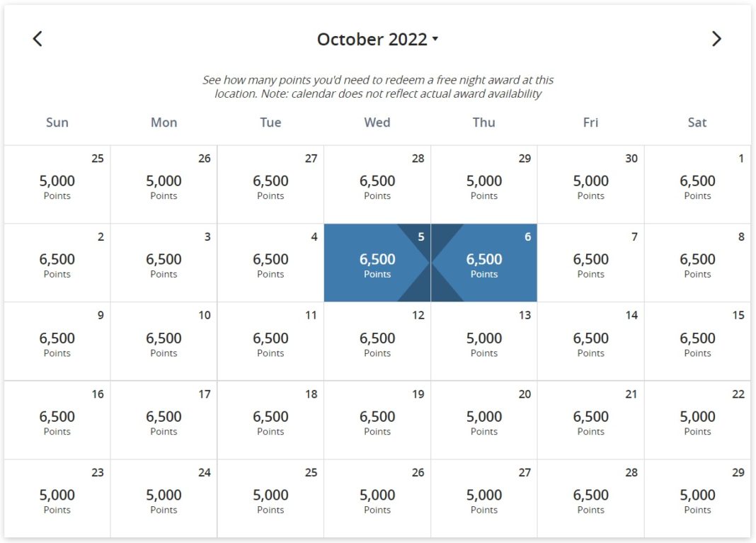Select October 5 in the calendar
This screenshot has height=543, width=756.
click(377, 262)
